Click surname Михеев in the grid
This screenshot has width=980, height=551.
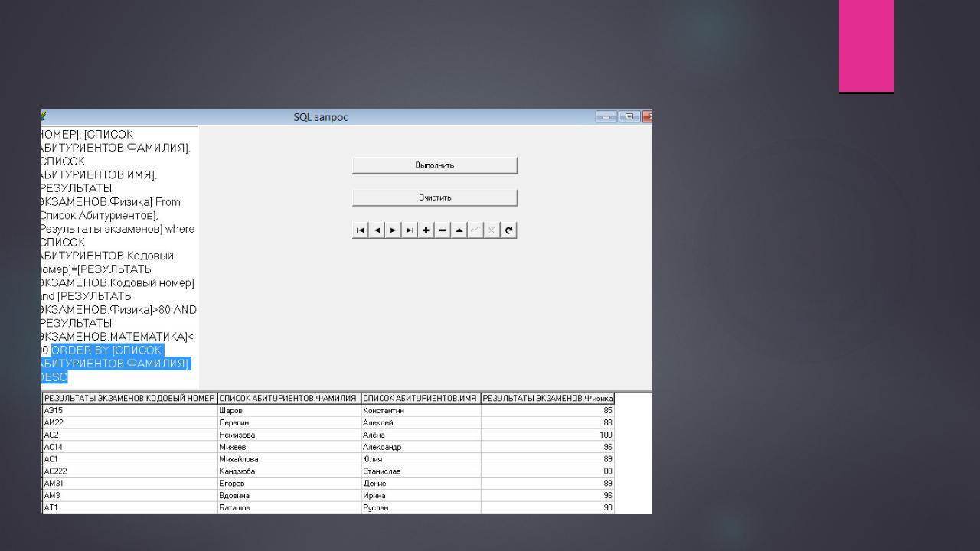point(289,447)
